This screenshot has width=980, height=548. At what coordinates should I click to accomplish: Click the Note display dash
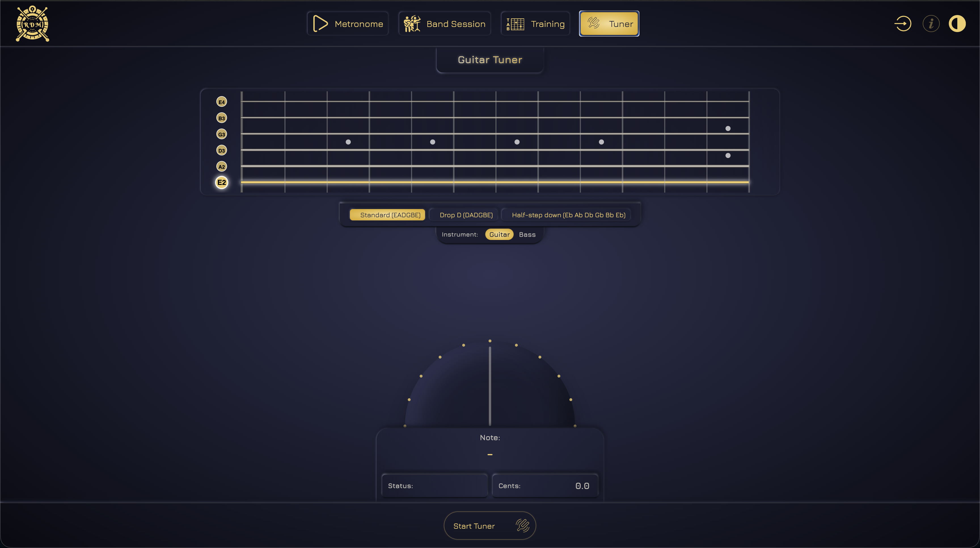click(x=490, y=454)
